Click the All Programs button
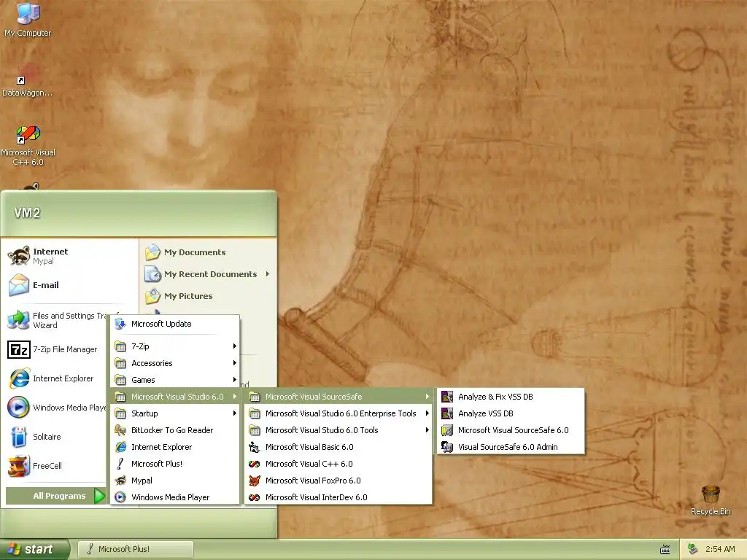Screen dimensions: 747x560 pyautogui.click(x=55, y=496)
